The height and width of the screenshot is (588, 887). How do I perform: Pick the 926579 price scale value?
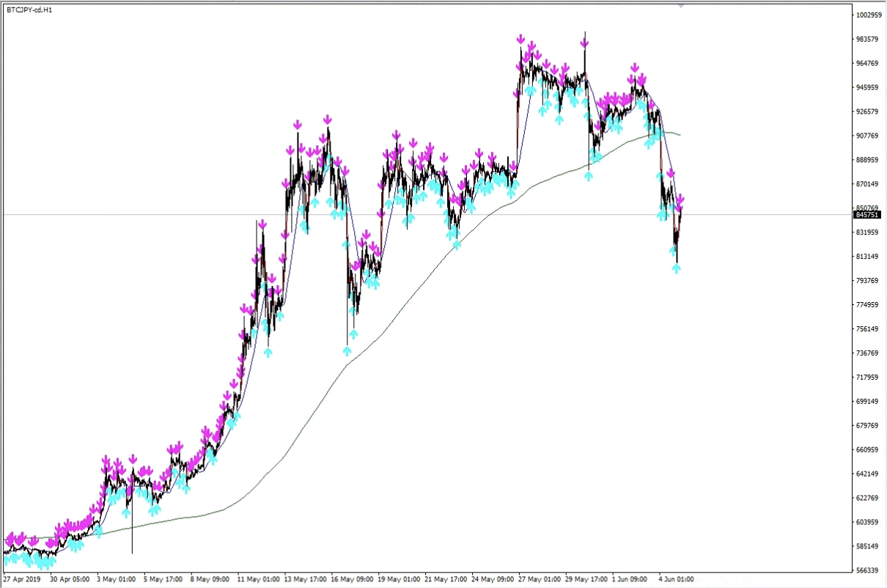868,112
